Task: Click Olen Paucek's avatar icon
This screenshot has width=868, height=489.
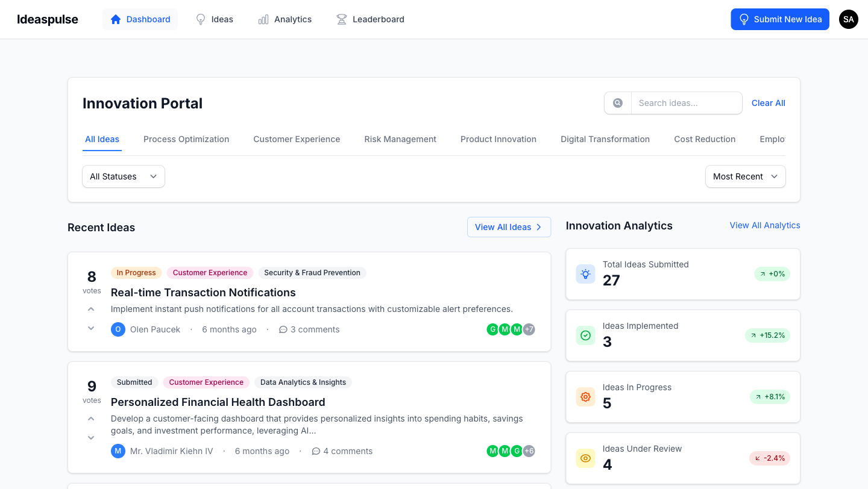Action: pyautogui.click(x=118, y=329)
